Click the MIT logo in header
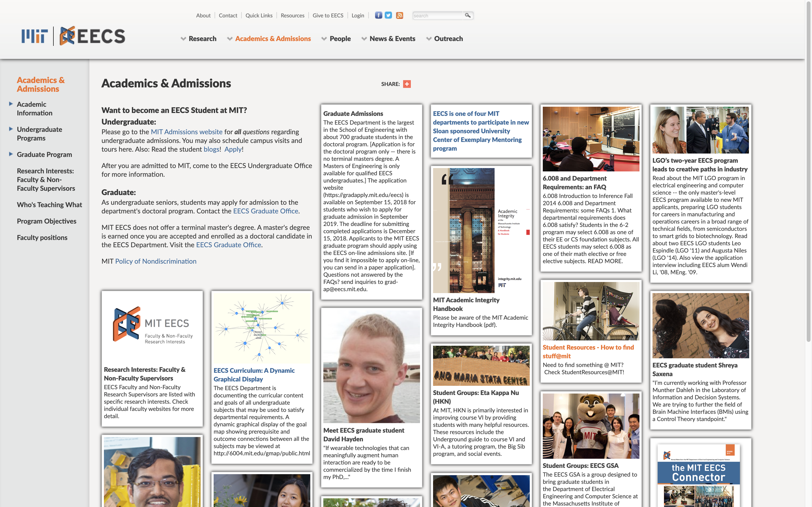Image resolution: width=812 pixels, height=507 pixels. [x=35, y=36]
